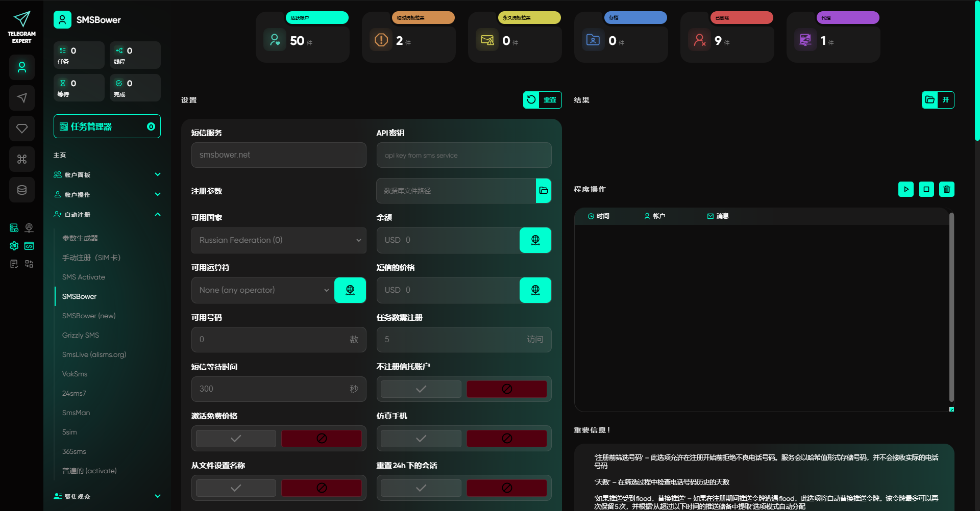The width and height of the screenshot is (980, 511).
Task: Select SMS Activate in the sidebar
Action: pos(84,277)
